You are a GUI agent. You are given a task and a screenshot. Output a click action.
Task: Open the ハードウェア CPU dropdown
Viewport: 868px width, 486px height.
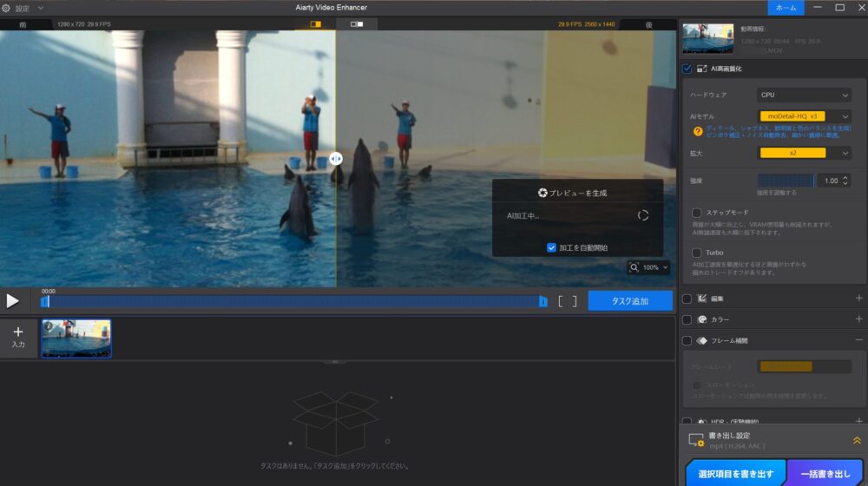[x=804, y=95]
